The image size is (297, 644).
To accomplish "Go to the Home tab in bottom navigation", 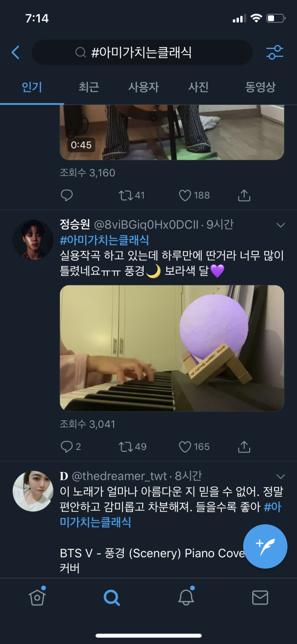I will (37, 597).
